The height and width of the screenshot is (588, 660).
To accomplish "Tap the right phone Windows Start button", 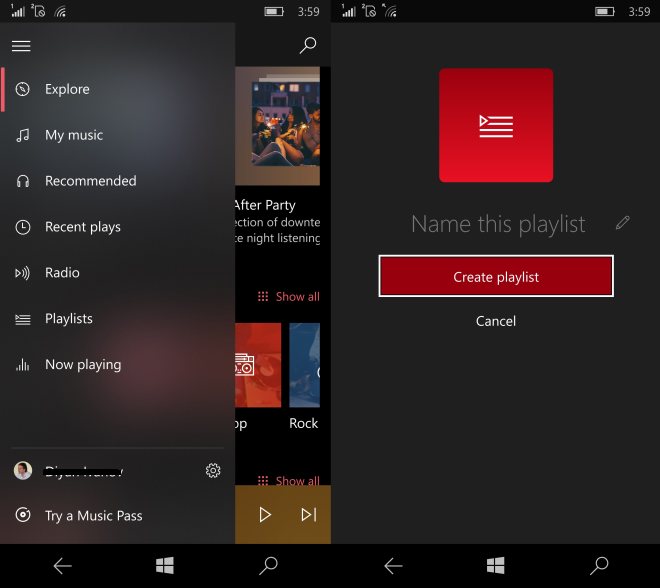I will click(495, 565).
